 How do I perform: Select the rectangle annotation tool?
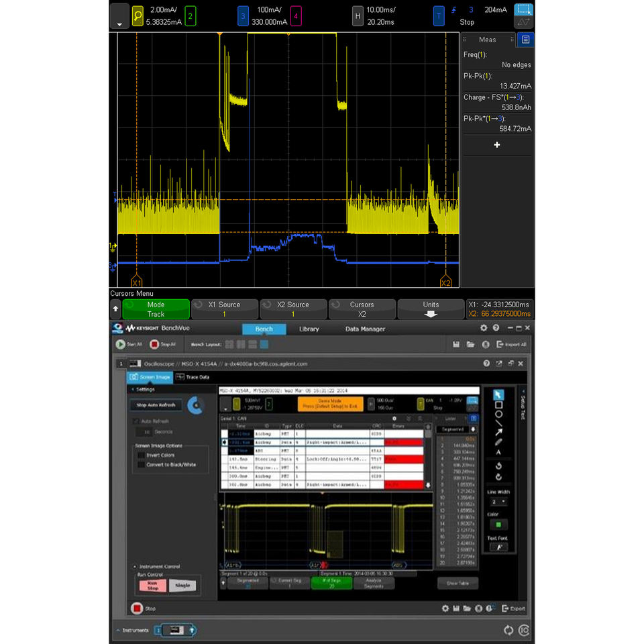click(x=498, y=405)
